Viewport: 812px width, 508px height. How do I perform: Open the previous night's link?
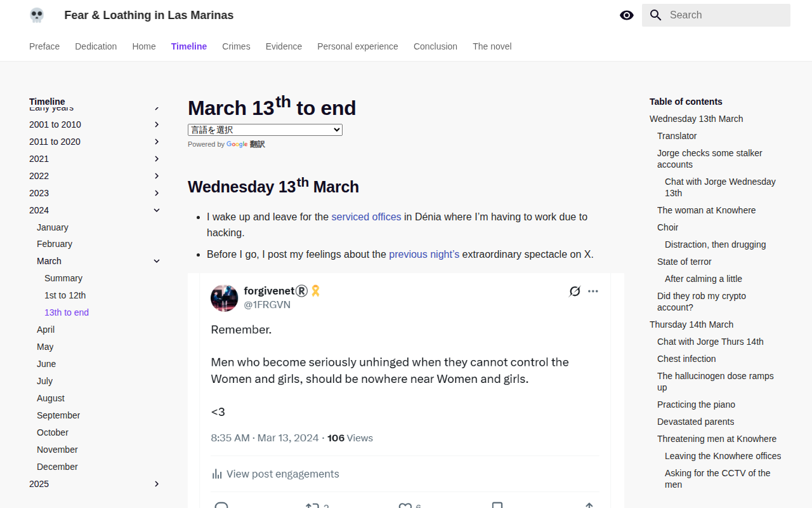pyautogui.click(x=424, y=254)
